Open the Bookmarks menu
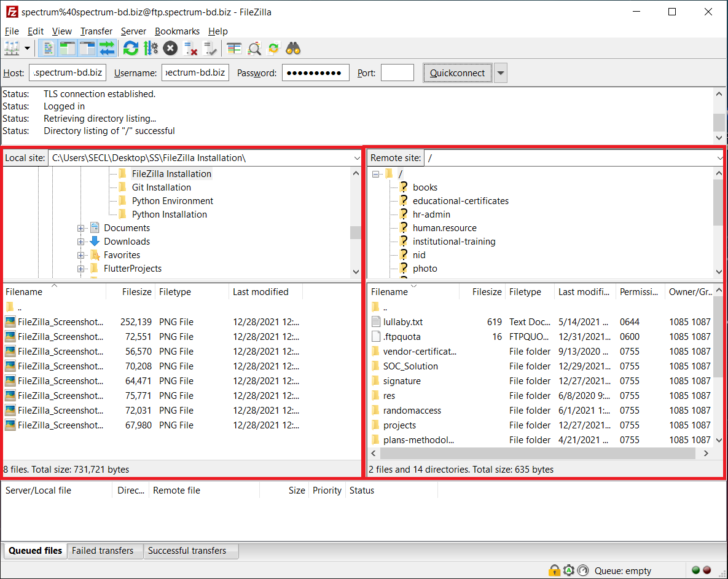The height and width of the screenshot is (579, 728). click(x=177, y=31)
